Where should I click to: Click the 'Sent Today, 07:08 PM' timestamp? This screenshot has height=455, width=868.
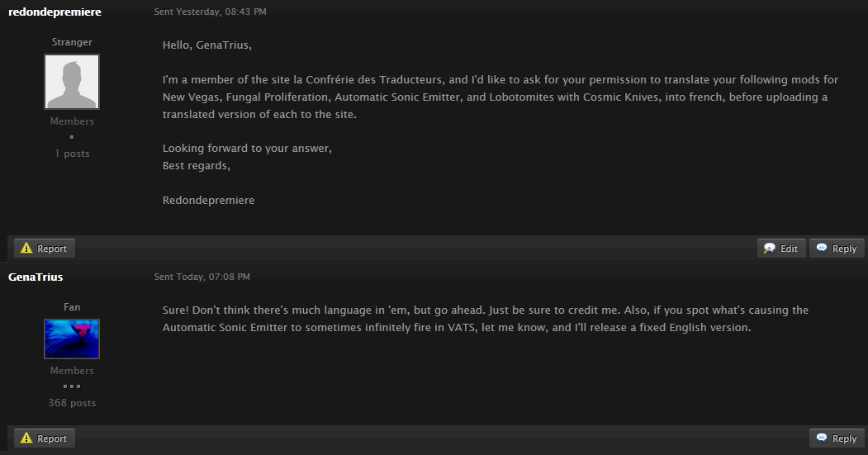(x=202, y=277)
